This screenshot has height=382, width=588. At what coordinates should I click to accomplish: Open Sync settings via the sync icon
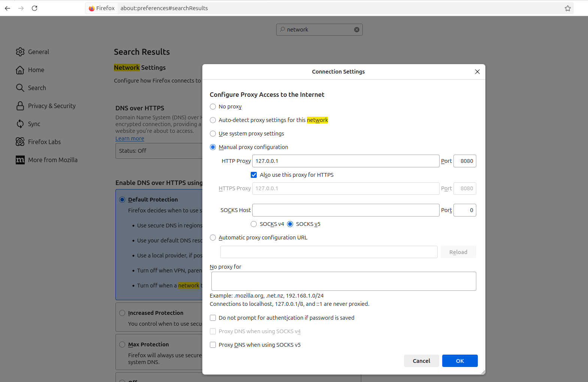click(x=20, y=124)
